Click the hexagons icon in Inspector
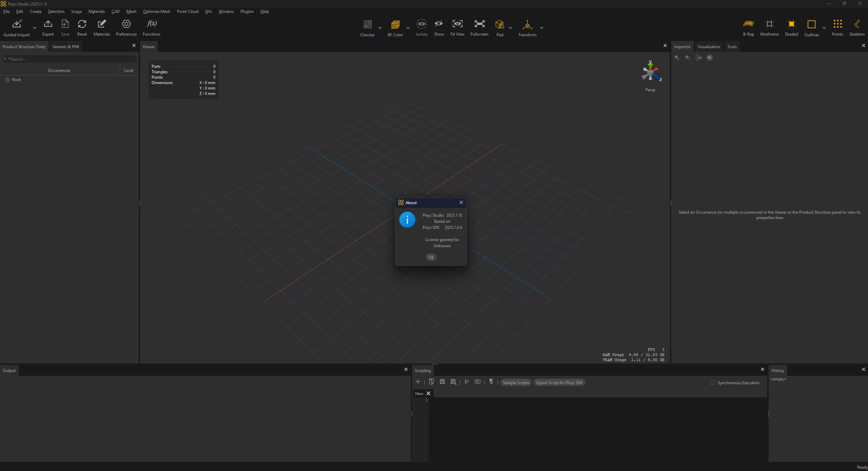The width and height of the screenshot is (868, 471). point(698,58)
